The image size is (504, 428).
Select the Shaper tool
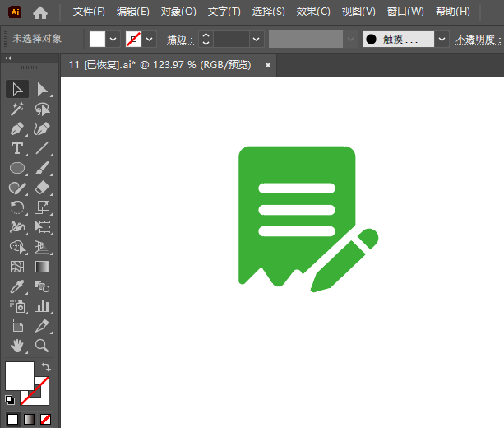[17, 188]
